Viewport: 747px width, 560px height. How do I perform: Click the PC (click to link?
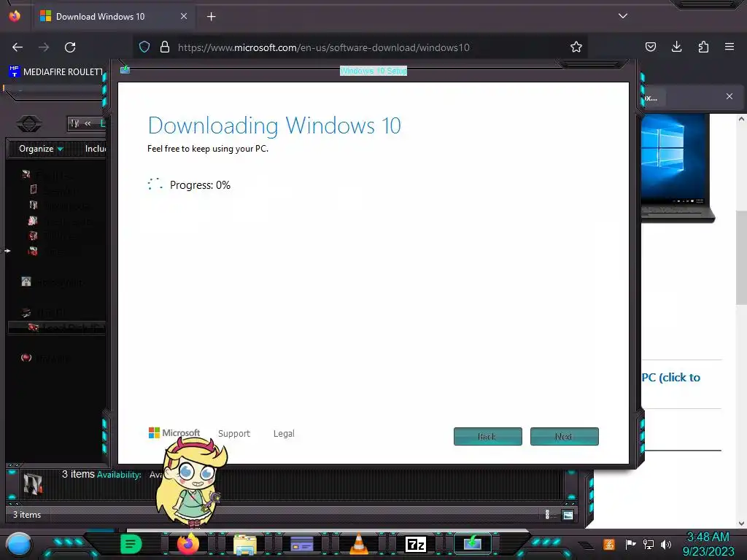671,378
